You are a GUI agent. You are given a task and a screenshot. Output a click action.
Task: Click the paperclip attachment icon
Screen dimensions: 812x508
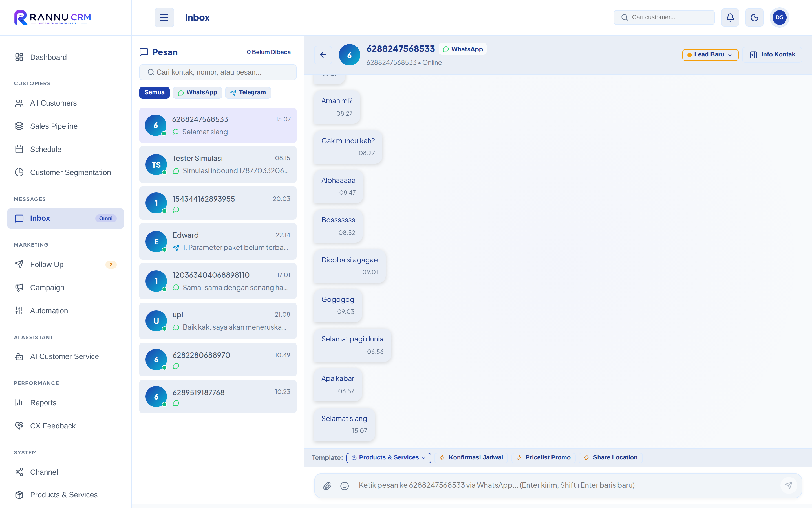(x=327, y=485)
